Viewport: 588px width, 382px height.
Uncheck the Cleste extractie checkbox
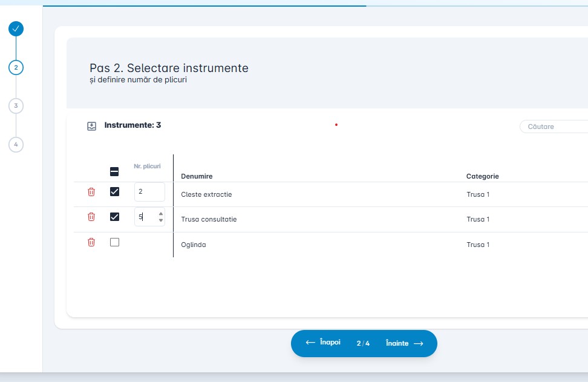pos(114,192)
